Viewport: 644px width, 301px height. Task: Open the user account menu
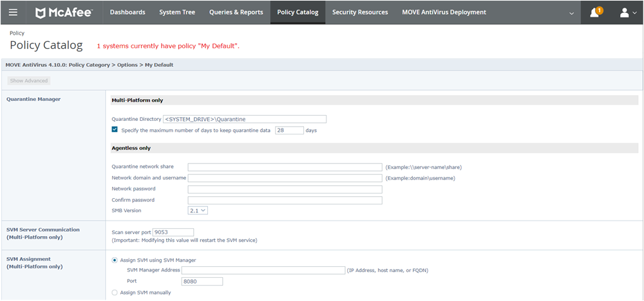(628, 13)
